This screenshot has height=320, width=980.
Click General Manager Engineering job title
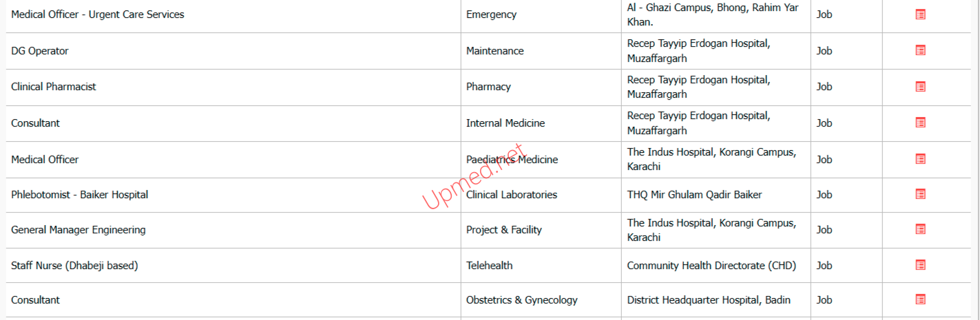point(79,230)
